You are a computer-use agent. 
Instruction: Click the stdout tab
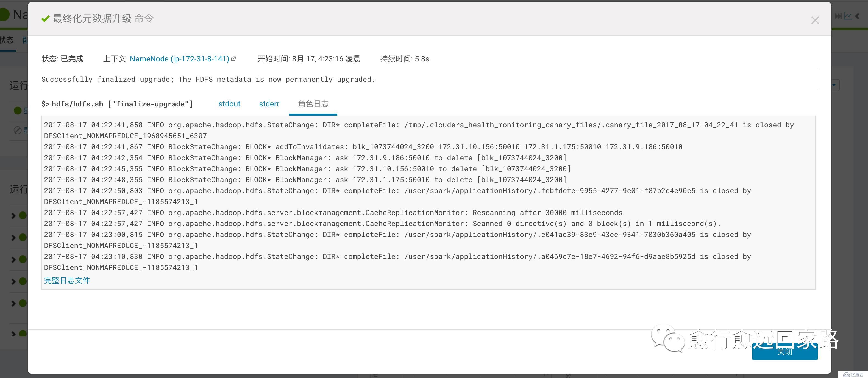coord(229,104)
